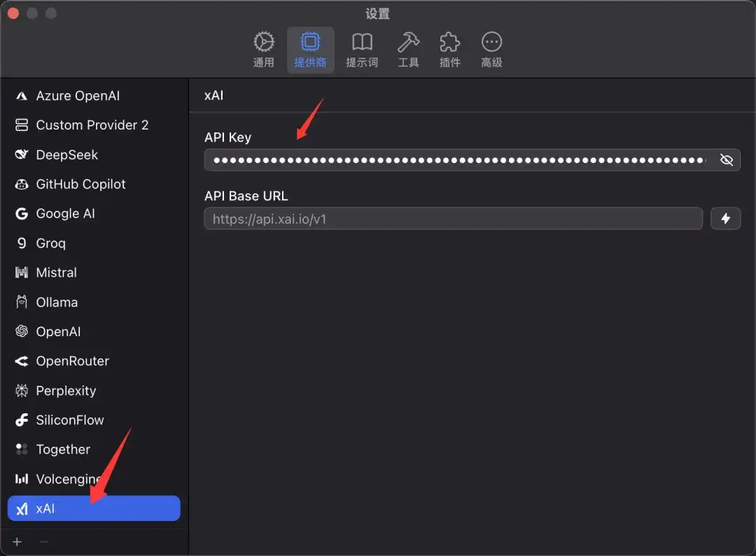Click the lightning bolt test button

725,219
